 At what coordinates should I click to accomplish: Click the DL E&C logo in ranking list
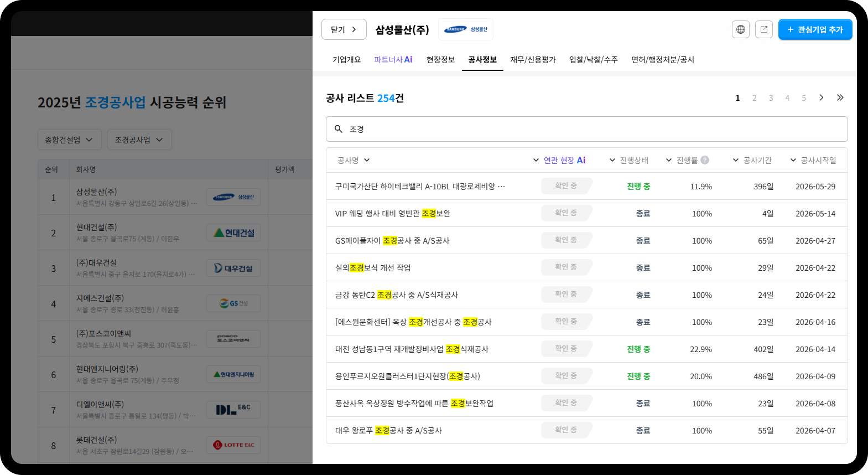(233, 410)
